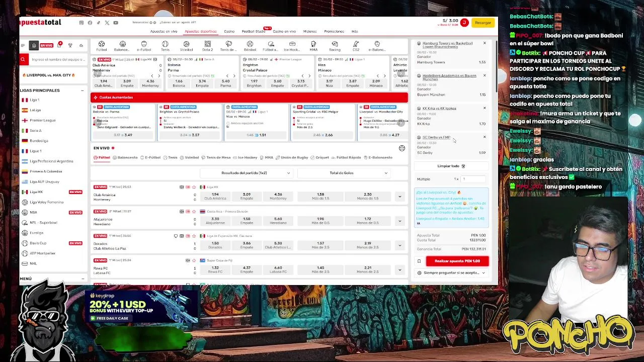The height and width of the screenshot is (362, 644).
Task: Open the Misiones tab
Action: pyautogui.click(x=310, y=31)
